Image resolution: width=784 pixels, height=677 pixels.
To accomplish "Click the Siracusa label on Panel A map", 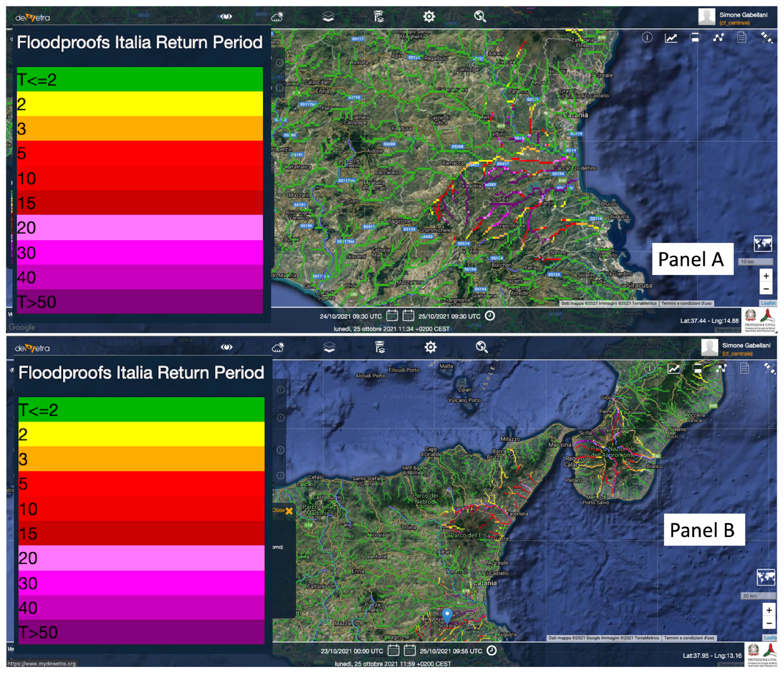I will (639, 285).
